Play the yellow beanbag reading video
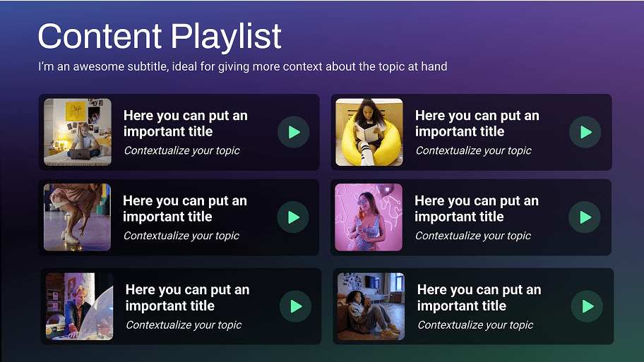Image resolution: width=644 pixels, height=362 pixels. click(585, 132)
